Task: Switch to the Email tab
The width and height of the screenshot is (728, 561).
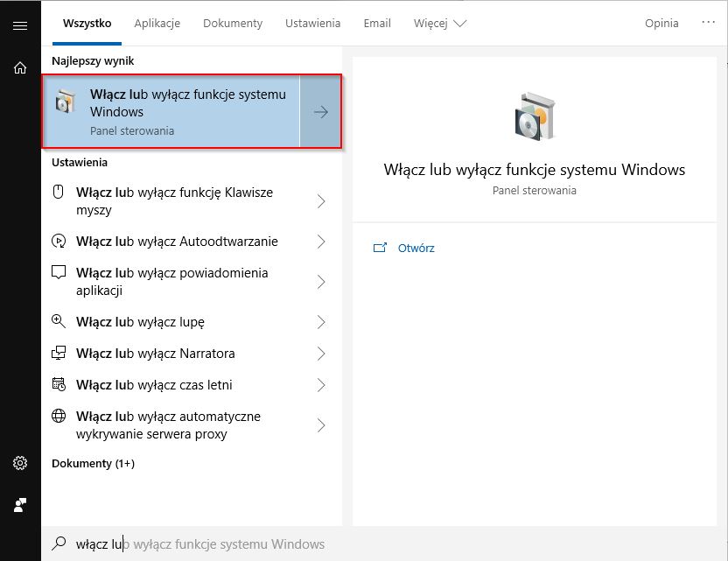Action: [377, 24]
